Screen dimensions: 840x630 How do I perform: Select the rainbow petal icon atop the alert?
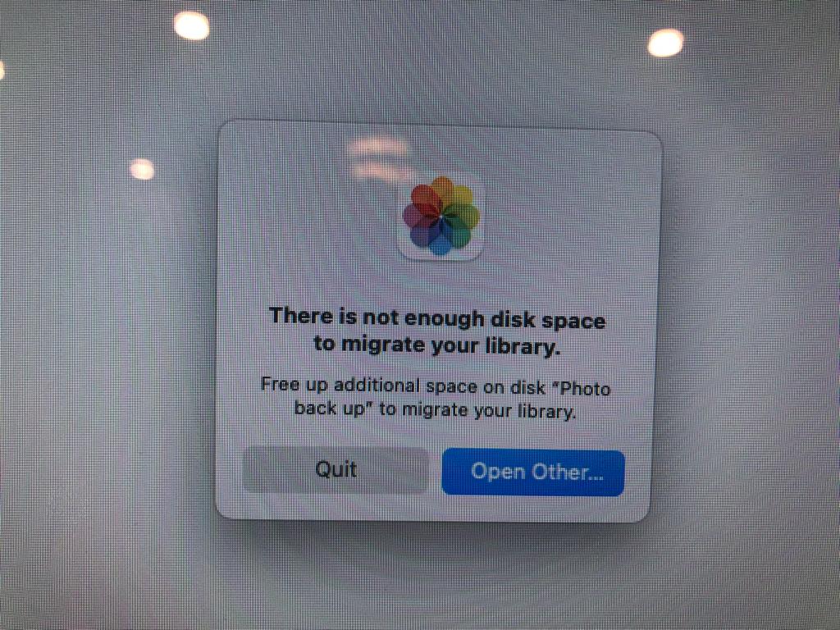pos(441,217)
